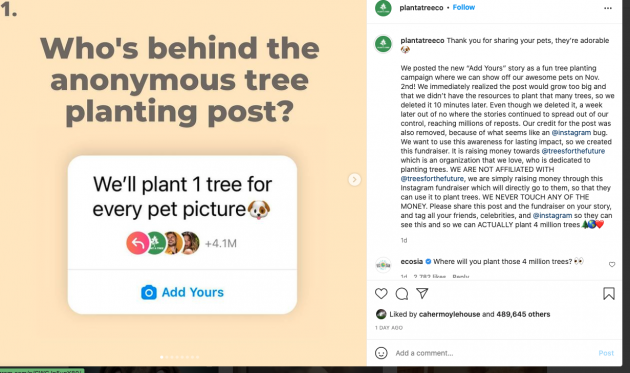Screen dimensions: 630x373
Task: Open plantatreeco profile picture in header
Action: 383,8
